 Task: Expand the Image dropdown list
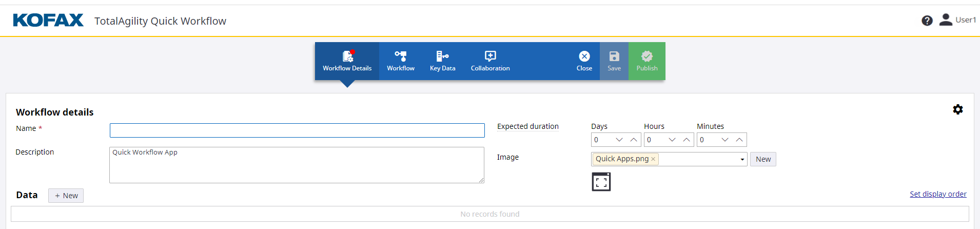742,159
